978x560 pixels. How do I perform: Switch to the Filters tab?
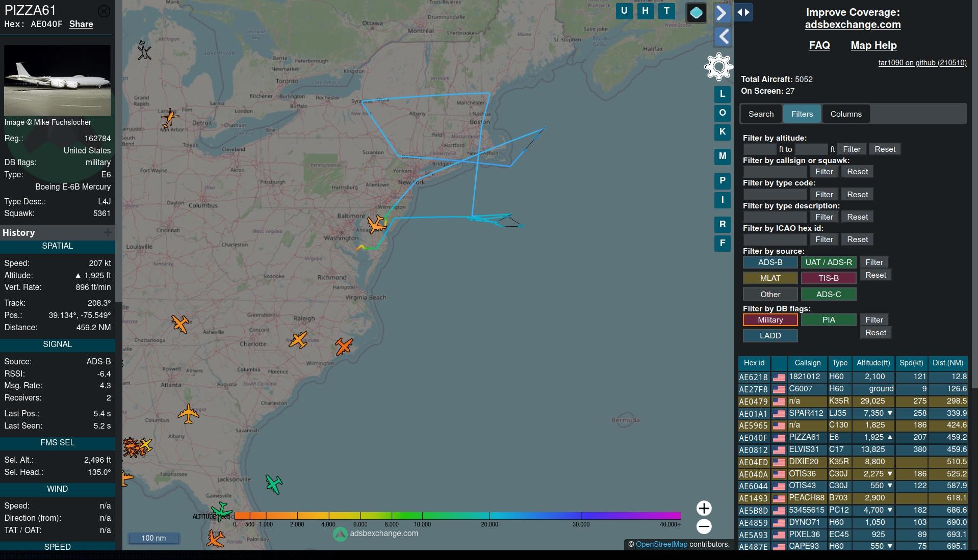click(x=802, y=114)
